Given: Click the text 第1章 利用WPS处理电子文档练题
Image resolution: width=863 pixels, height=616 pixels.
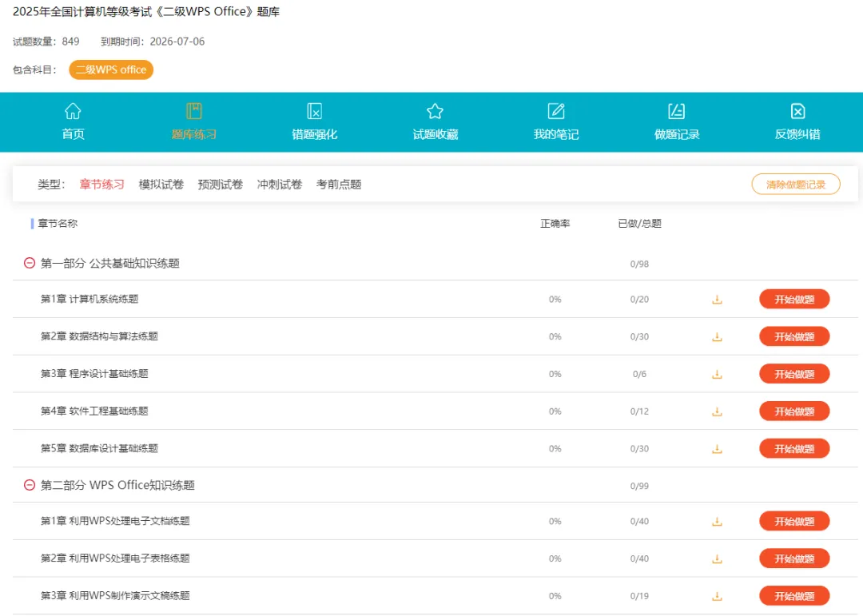Looking at the screenshot, I should [x=116, y=521].
